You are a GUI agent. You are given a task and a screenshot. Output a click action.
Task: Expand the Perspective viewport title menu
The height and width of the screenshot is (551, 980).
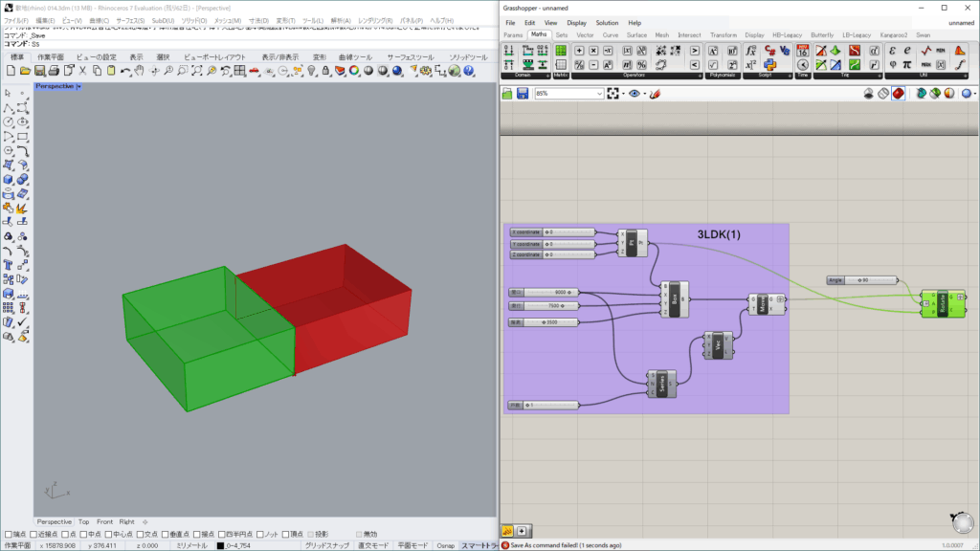point(79,87)
